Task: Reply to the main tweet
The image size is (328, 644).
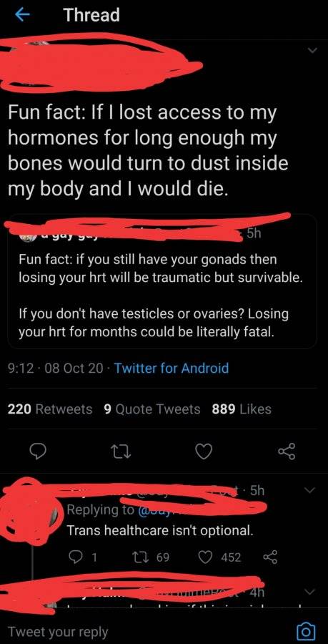Action: coord(40,452)
